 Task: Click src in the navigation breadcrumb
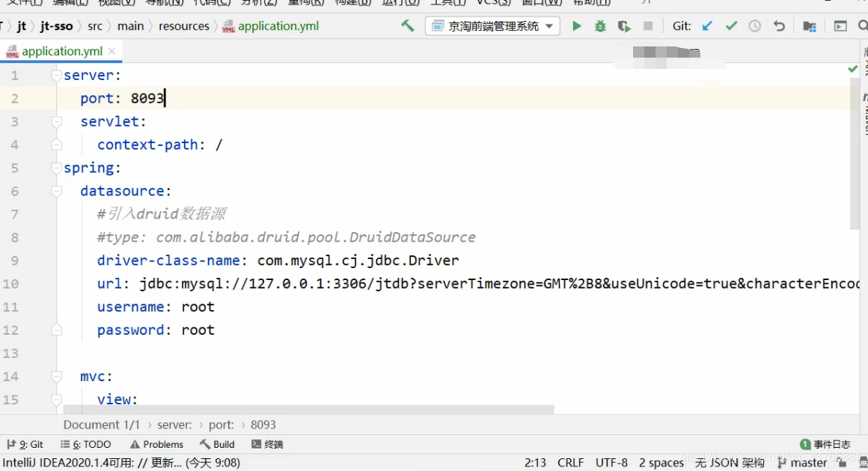click(x=95, y=26)
